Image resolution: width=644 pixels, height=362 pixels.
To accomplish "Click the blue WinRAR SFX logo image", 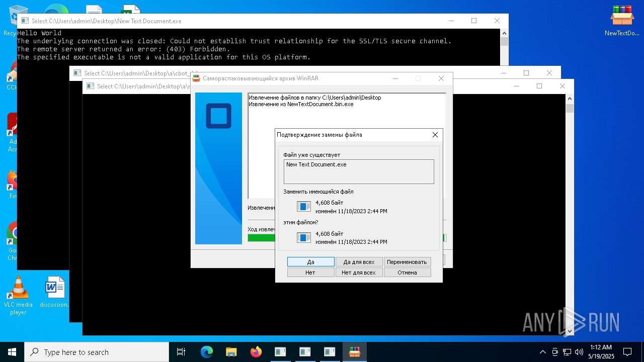I will 218,168.
